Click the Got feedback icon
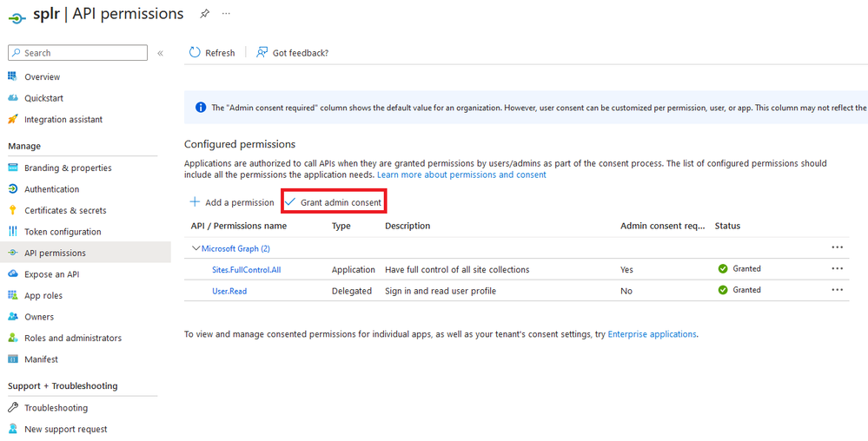The height and width of the screenshot is (441, 868). tap(262, 53)
